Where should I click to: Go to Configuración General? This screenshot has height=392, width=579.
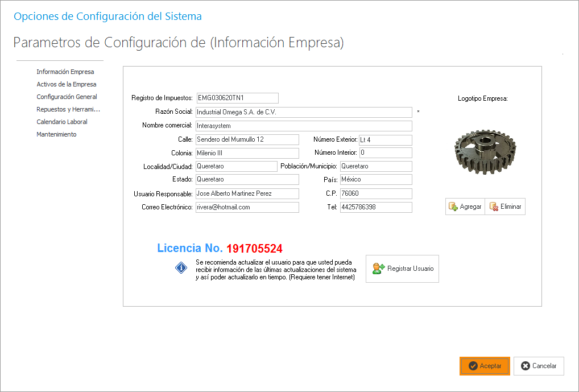pyautogui.click(x=67, y=97)
